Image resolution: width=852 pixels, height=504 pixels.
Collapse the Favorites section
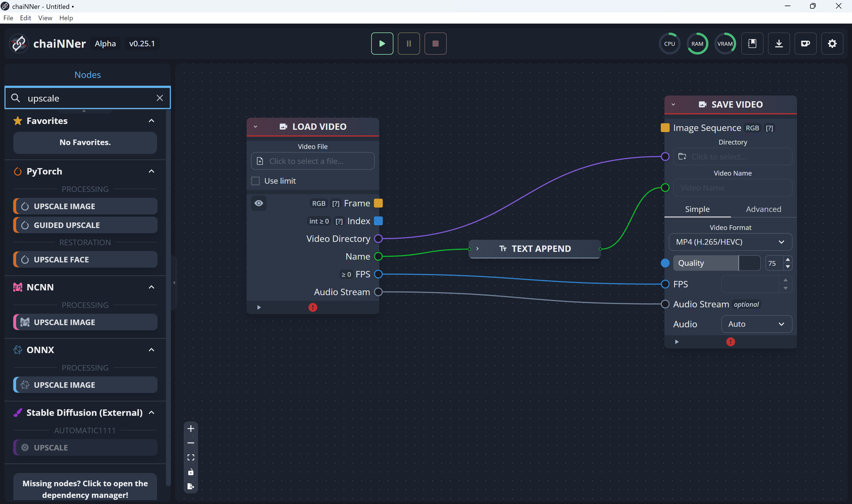(151, 121)
